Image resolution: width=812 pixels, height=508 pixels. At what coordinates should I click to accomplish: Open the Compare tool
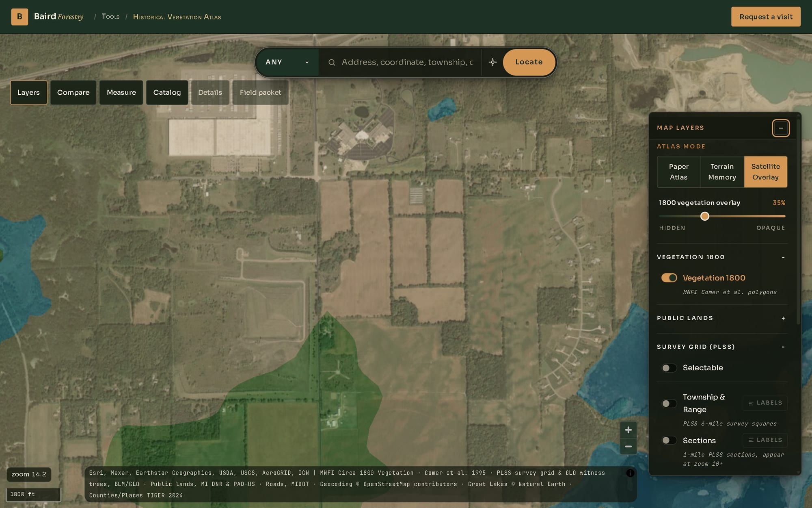click(73, 92)
